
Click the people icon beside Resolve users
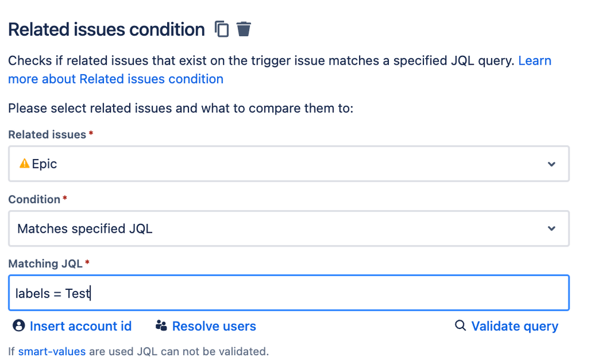pos(161,326)
